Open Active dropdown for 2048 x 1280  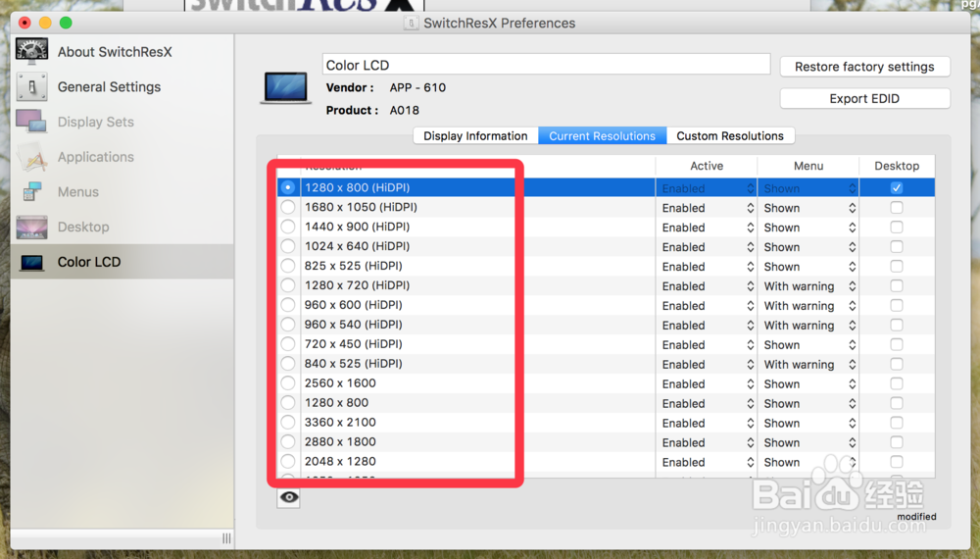coord(708,462)
